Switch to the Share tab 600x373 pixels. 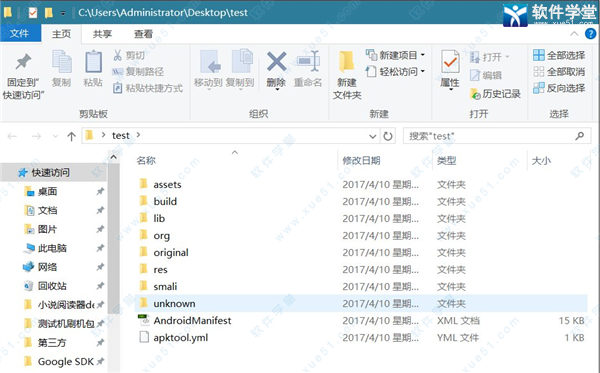pyautogui.click(x=102, y=34)
